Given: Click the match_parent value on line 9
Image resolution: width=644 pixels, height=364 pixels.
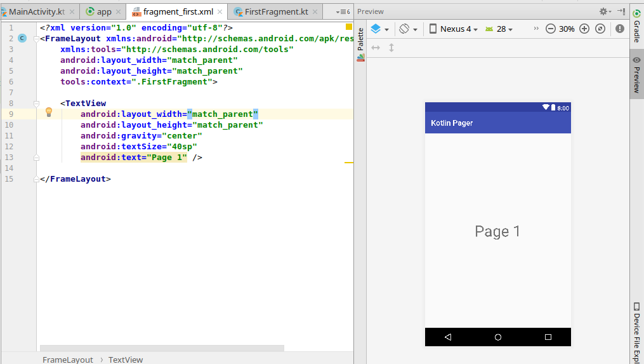Looking at the screenshot, I should coord(223,114).
